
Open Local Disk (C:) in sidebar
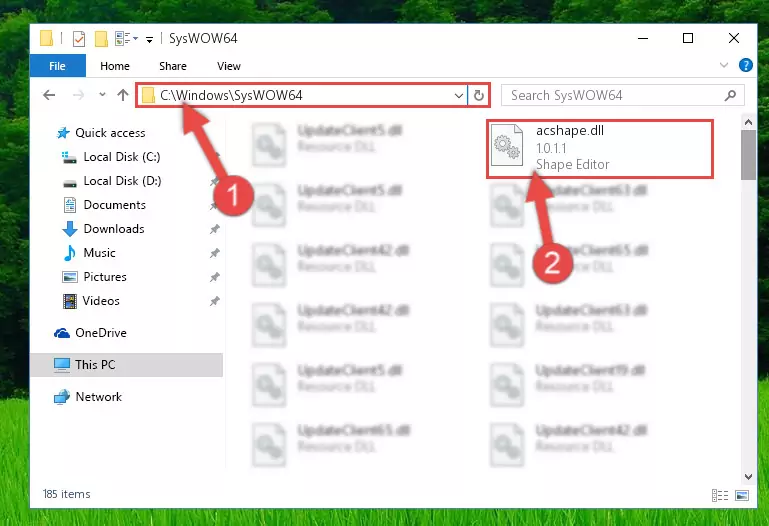coord(122,157)
